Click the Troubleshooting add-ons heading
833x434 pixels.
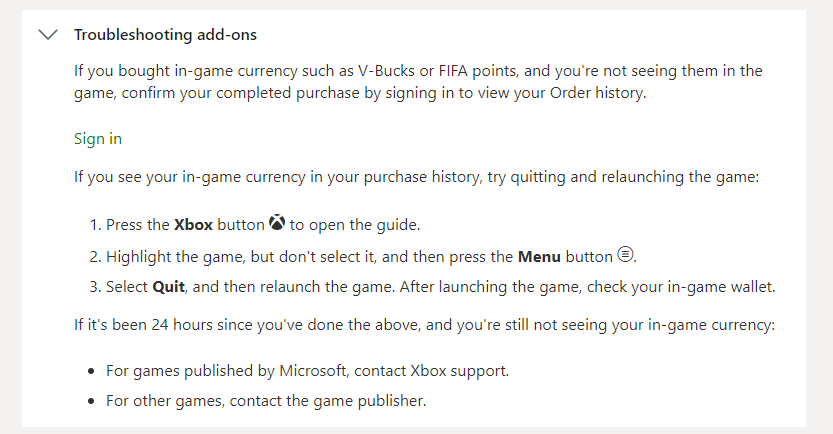tap(165, 35)
